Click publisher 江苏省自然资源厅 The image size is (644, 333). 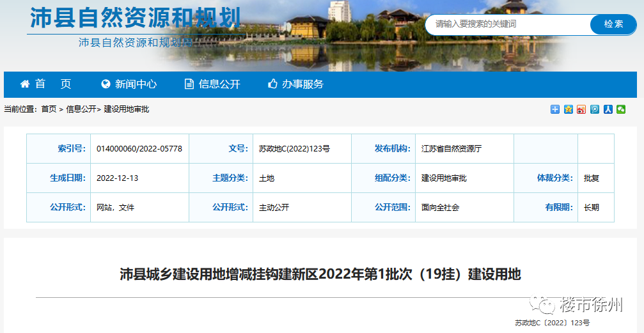pos(451,149)
